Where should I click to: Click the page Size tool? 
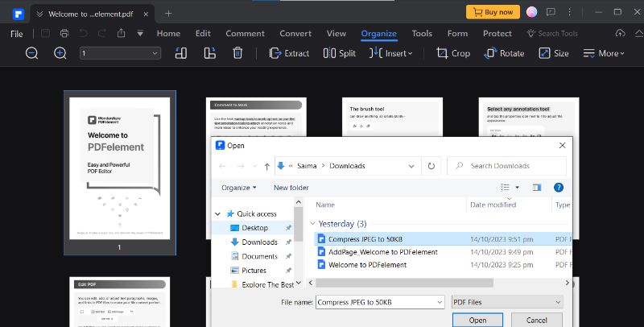click(554, 53)
